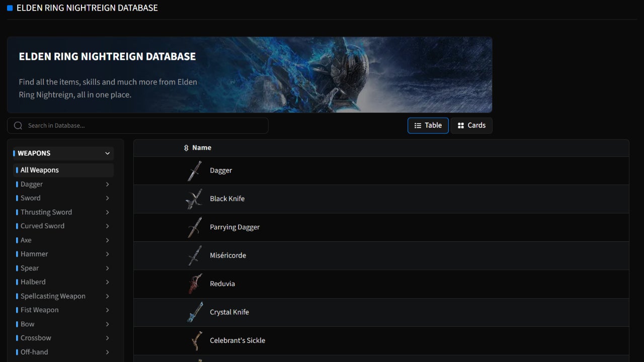
Task: Open the Curved Sword category
Action: (x=42, y=226)
